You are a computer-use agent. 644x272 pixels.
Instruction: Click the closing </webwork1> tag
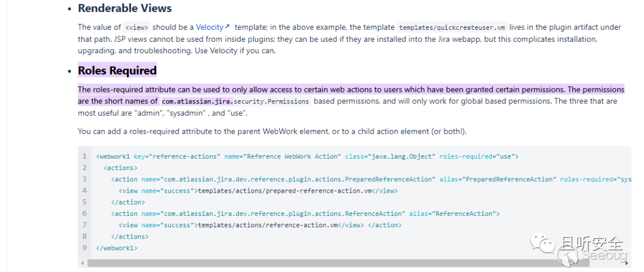pyautogui.click(x=117, y=248)
